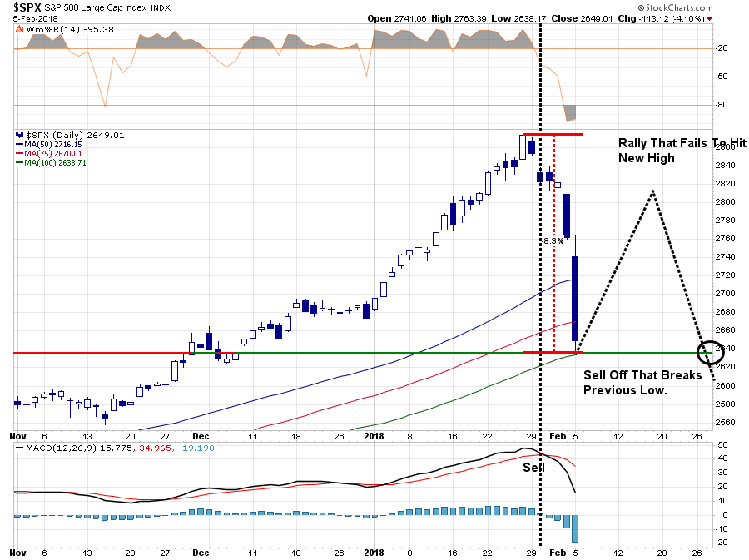
Task: Click the red down arrow beside Chg value
Action: [x=709, y=19]
